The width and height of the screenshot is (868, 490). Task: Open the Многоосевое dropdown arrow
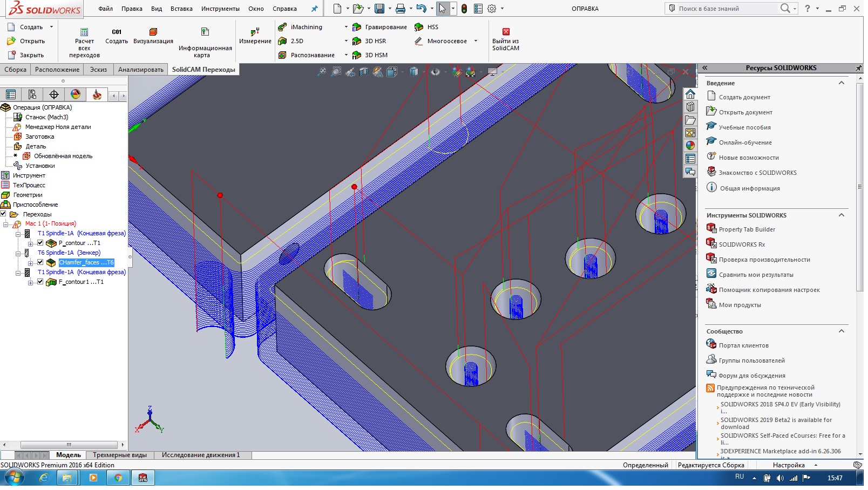tap(476, 41)
